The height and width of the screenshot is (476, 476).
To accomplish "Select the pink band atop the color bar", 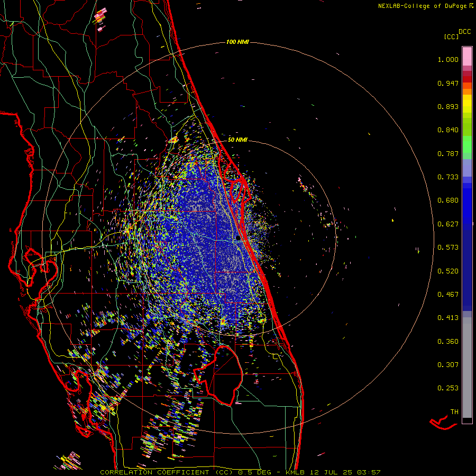I will click(x=467, y=57).
